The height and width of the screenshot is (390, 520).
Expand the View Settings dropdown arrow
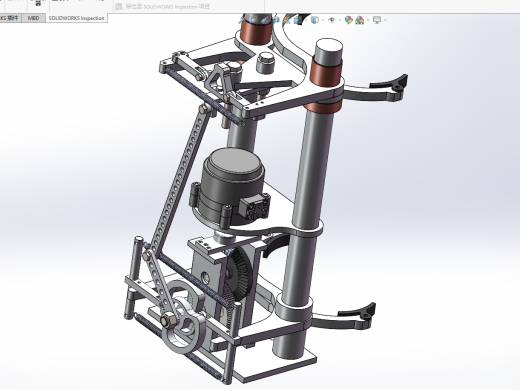click(385, 20)
